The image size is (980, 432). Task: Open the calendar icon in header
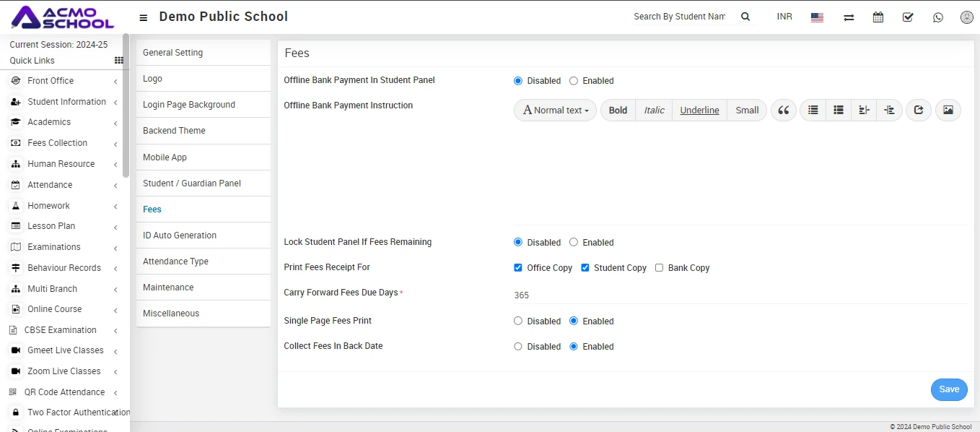(x=878, y=17)
